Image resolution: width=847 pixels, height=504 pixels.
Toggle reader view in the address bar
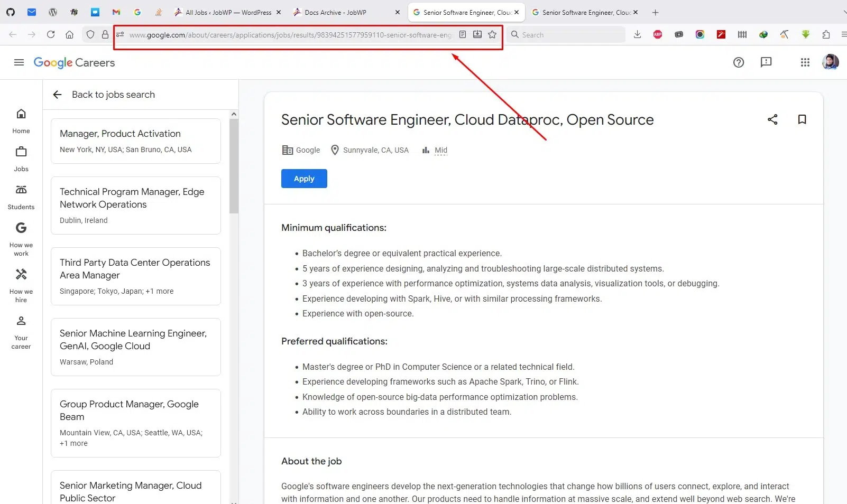(x=463, y=34)
